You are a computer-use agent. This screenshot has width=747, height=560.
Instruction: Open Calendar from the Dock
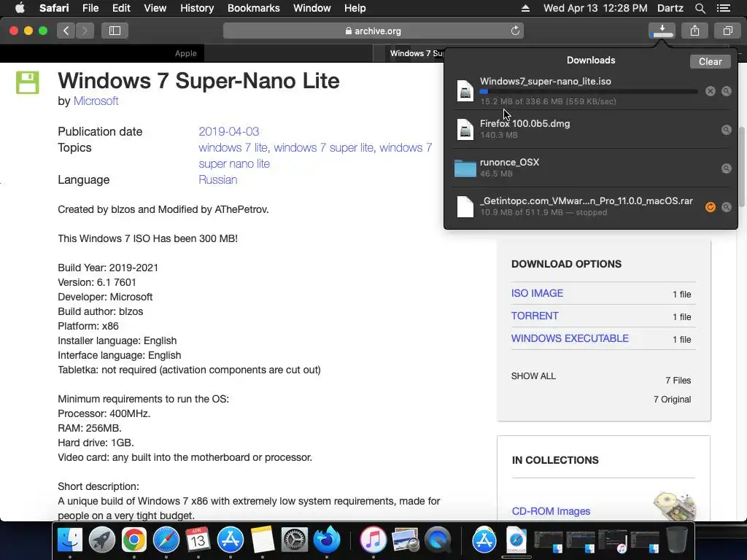tap(198, 540)
